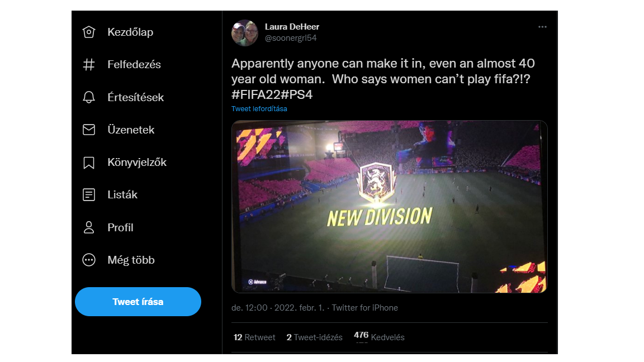Open the New Division tweet image
644x362 pixels.
point(389,207)
